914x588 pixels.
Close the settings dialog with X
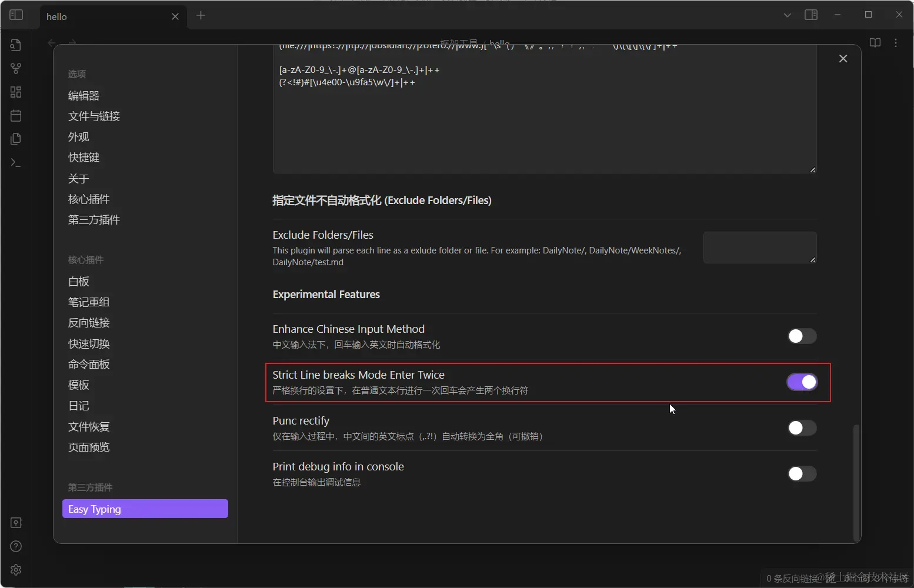point(843,58)
